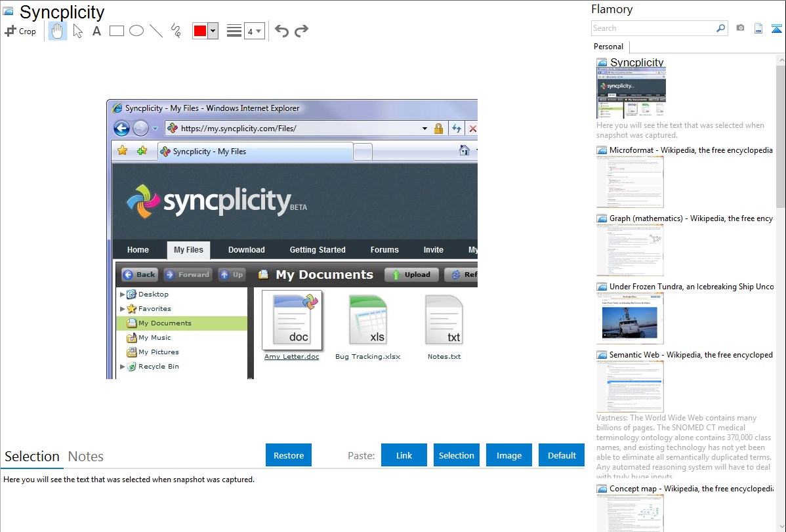This screenshot has height=532, width=786.
Task: Redo the last edit
Action: pyautogui.click(x=301, y=31)
